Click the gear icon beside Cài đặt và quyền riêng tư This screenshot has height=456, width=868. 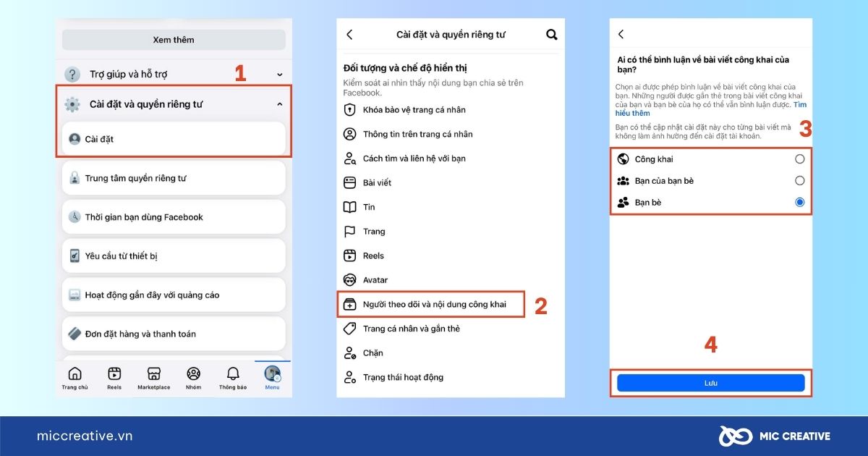click(72, 105)
